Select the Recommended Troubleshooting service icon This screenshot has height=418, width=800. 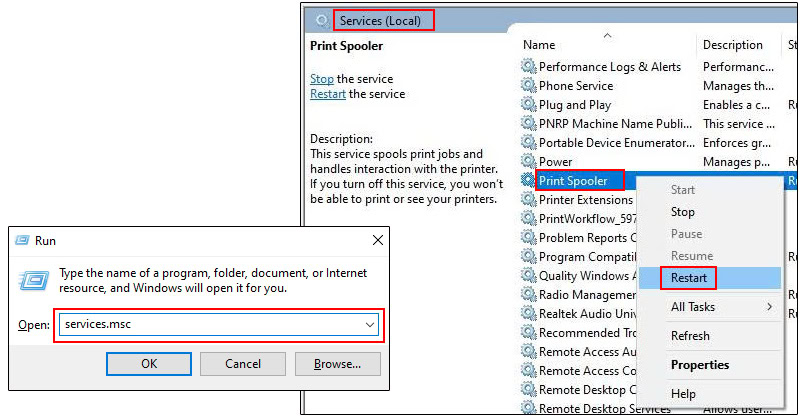click(529, 333)
